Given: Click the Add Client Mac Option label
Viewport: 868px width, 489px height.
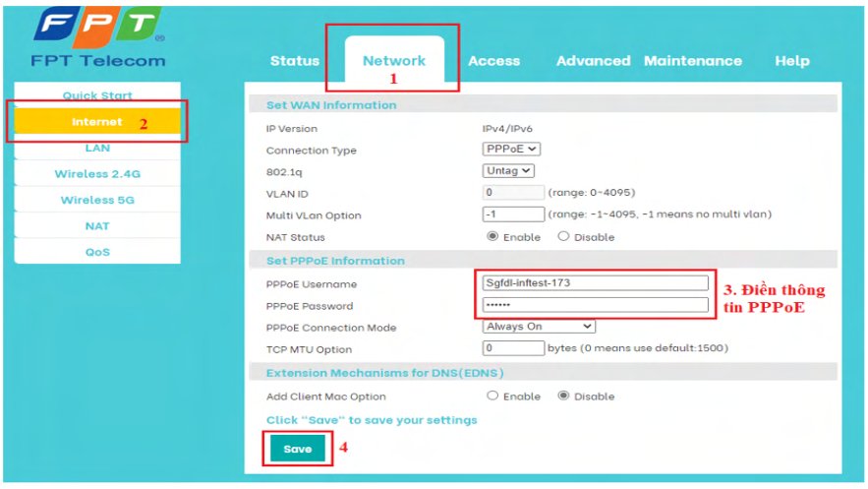Looking at the screenshot, I should (326, 397).
